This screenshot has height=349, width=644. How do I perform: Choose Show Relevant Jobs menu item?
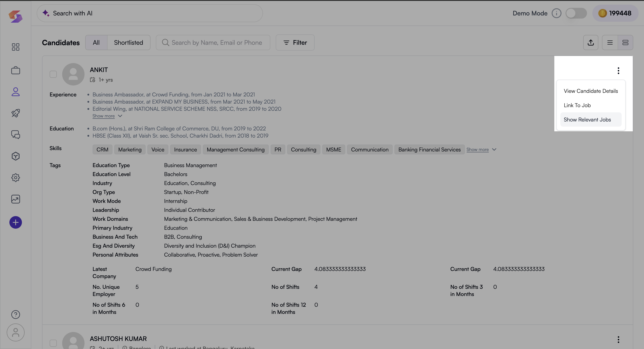[x=591, y=120]
